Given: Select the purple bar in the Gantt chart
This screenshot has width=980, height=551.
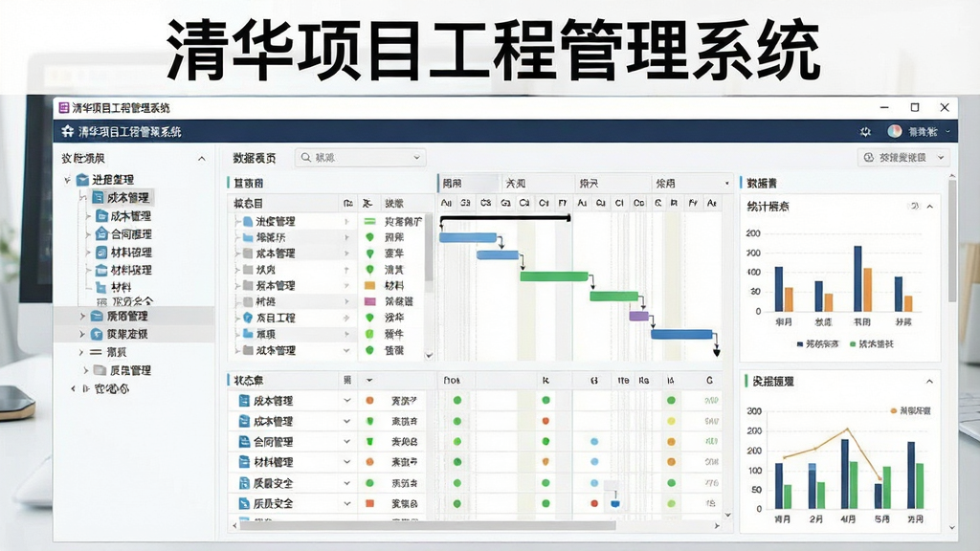Looking at the screenshot, I should pos(638,316).
